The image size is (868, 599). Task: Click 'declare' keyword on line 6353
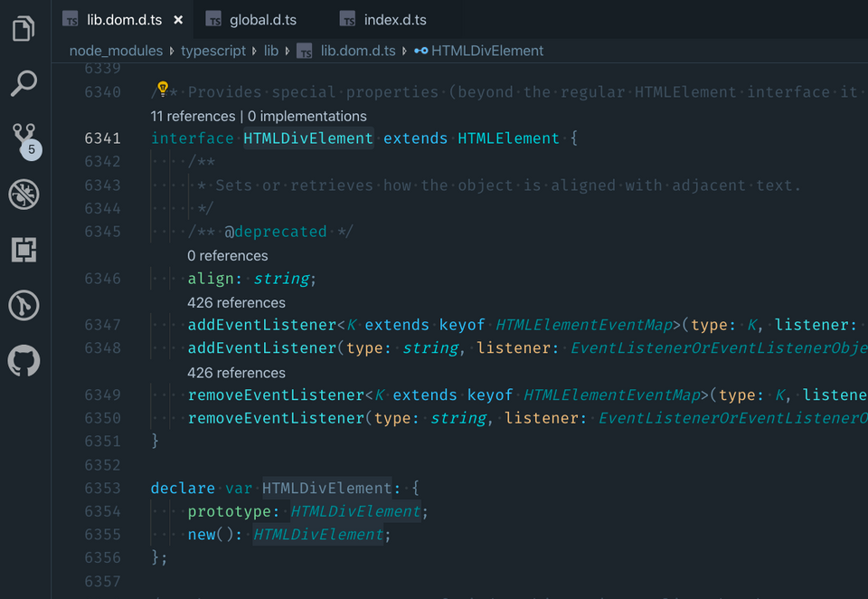183,489
